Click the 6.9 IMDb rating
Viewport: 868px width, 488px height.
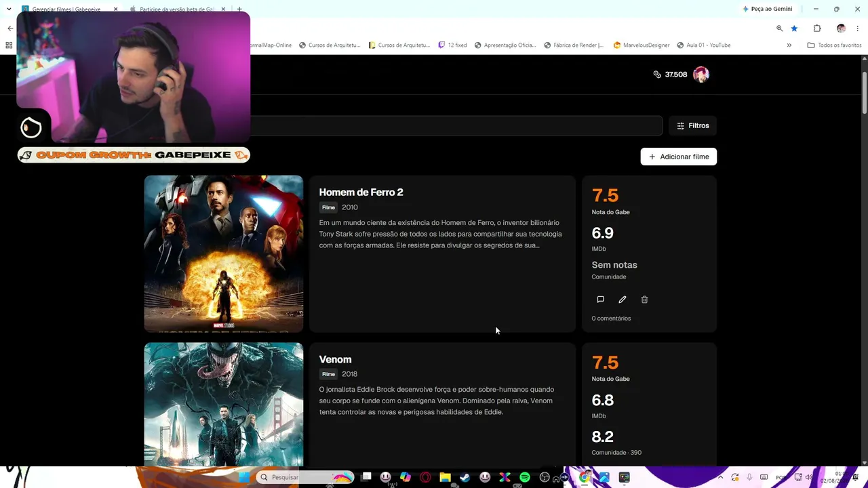[603, 233]
